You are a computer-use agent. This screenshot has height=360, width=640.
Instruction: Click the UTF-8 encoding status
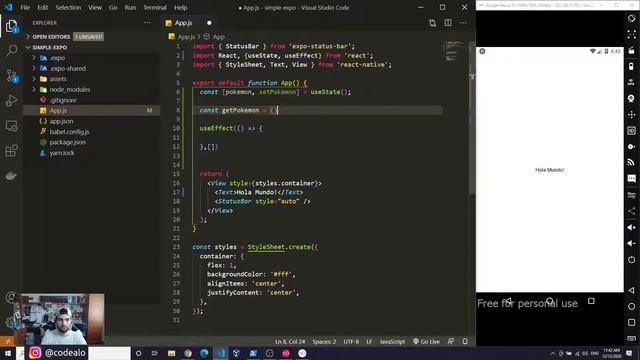click(x=351, y=342)
